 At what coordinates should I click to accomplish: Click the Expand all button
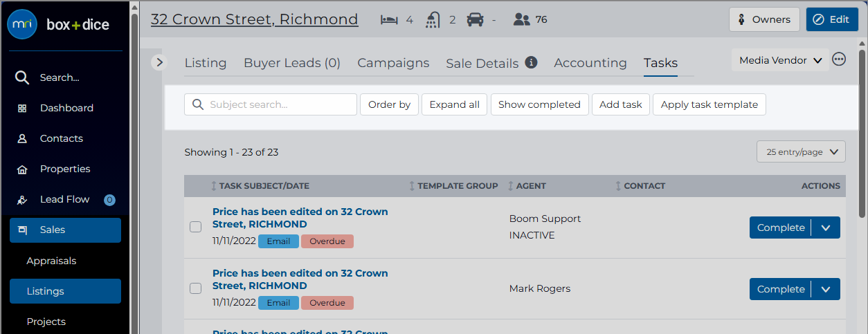pyautogui.click(x=455, y=104)
